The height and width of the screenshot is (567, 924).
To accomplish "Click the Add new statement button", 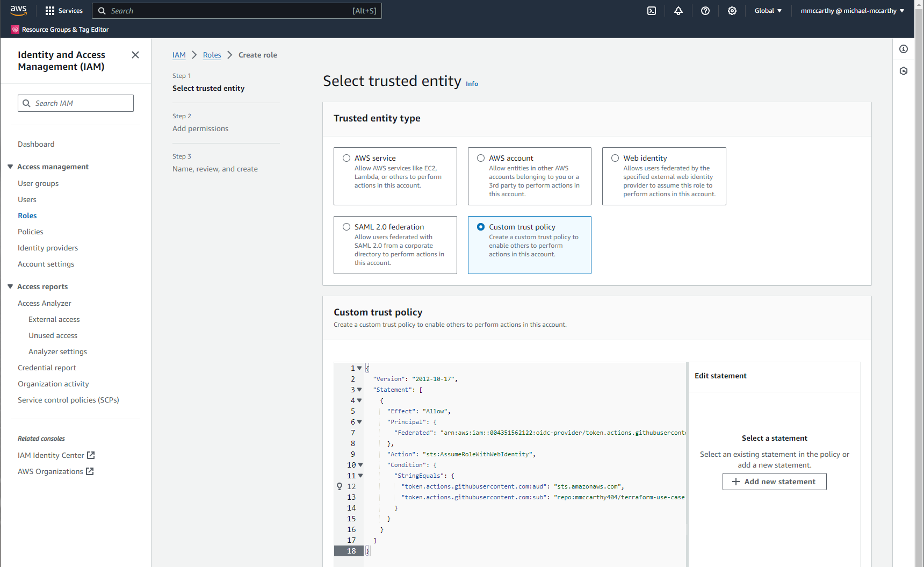I will pyautogui.click(x=774, y=482).
